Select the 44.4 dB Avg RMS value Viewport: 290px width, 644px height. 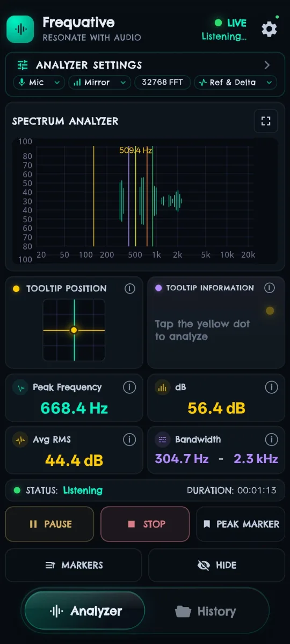(74, 460)
